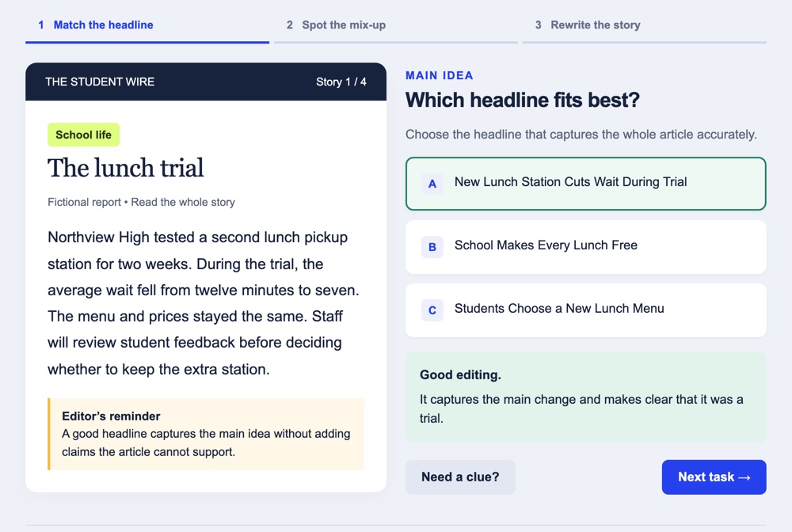Click the Need a clue? button
Viewport: 792px width, 532px height.
pyautogui.click(x=460, y=477)
